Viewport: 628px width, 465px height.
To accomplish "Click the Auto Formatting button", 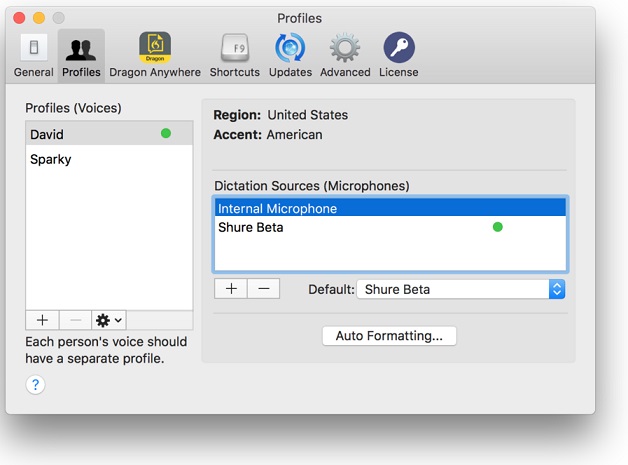I will coord(389,336).
